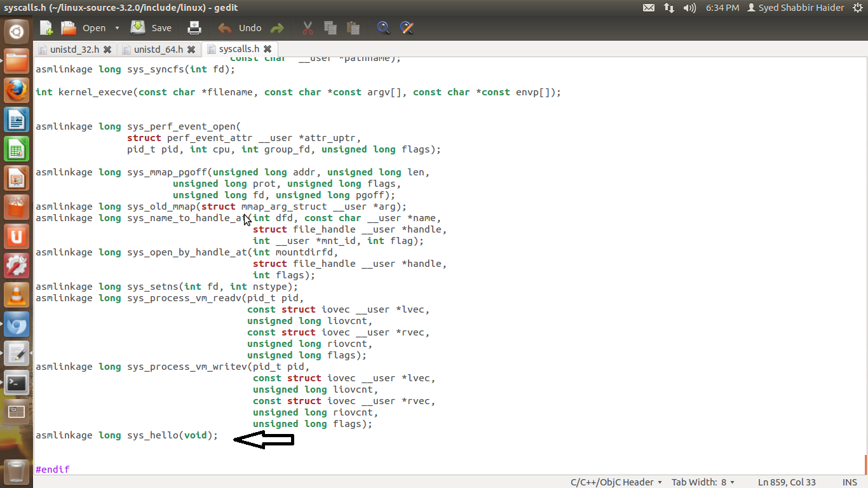
Task: Cut text using the scissors icon
Action: click(x=307, y=27)
